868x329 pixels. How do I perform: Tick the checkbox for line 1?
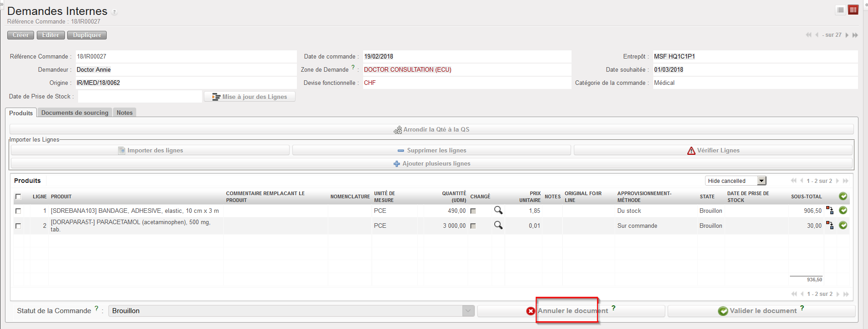[x=18, y=211]
